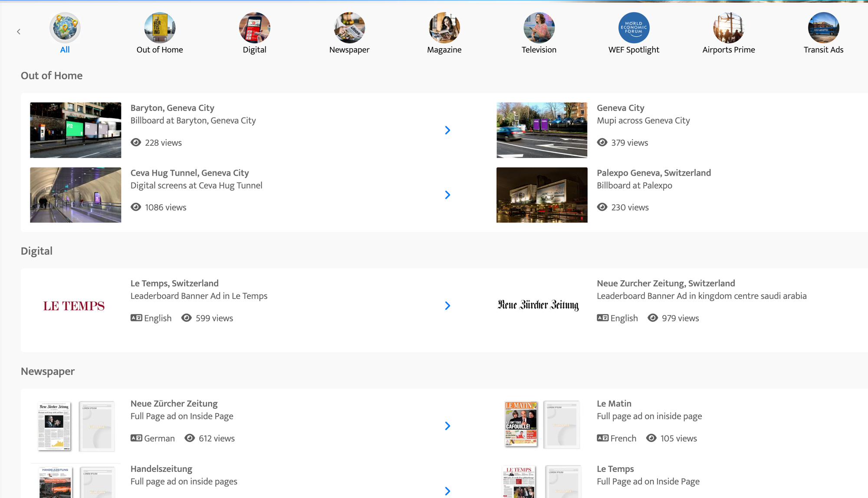This screenshot has width=868, height=498.
Task: Open the Magazine category icon
Action: (444, 28)
